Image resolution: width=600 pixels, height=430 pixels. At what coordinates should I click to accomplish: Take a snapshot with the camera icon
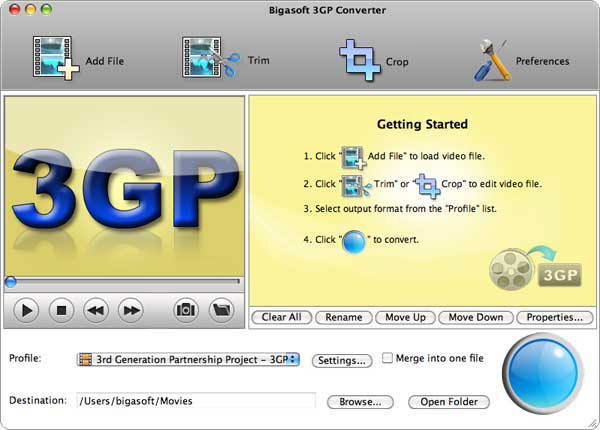point(186,309)
